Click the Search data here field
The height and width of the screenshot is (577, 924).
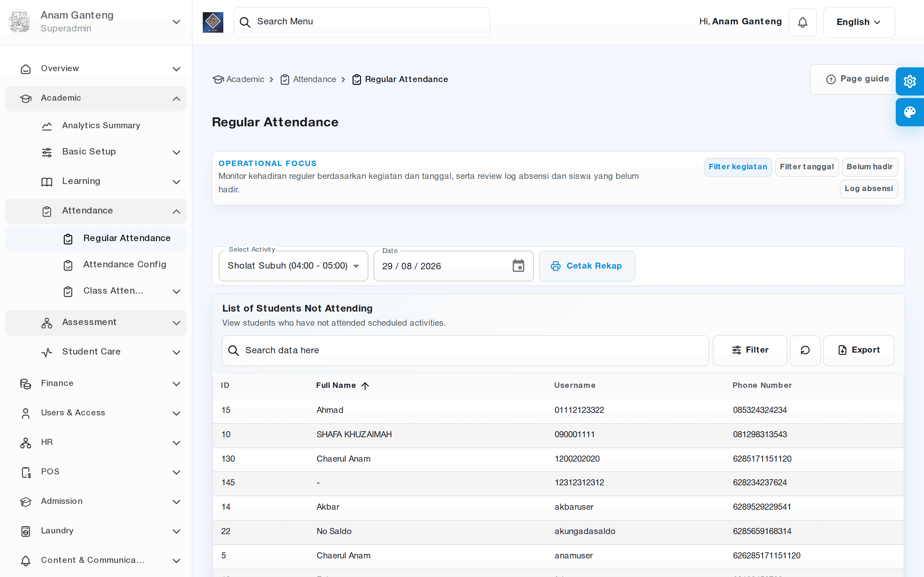click(x=465, y=350)
